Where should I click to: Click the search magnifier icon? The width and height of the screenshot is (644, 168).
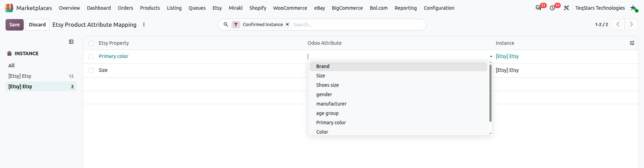point(226,25)
